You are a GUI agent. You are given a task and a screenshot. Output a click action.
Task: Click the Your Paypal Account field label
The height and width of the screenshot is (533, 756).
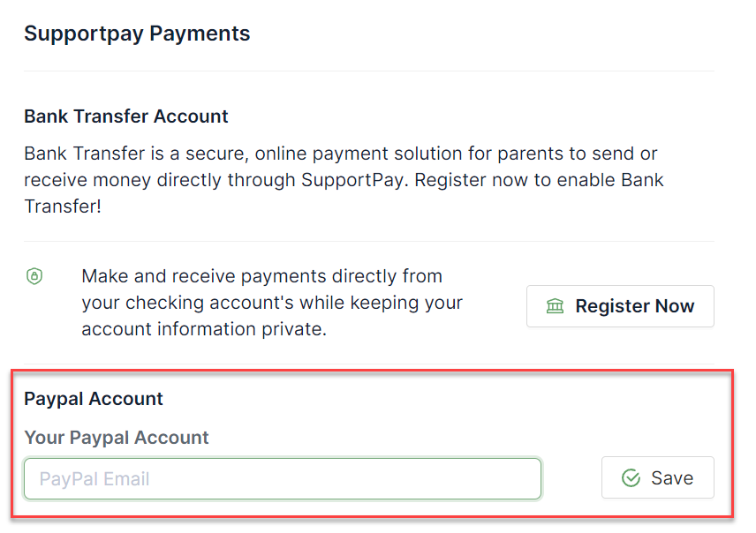[117, 438]
